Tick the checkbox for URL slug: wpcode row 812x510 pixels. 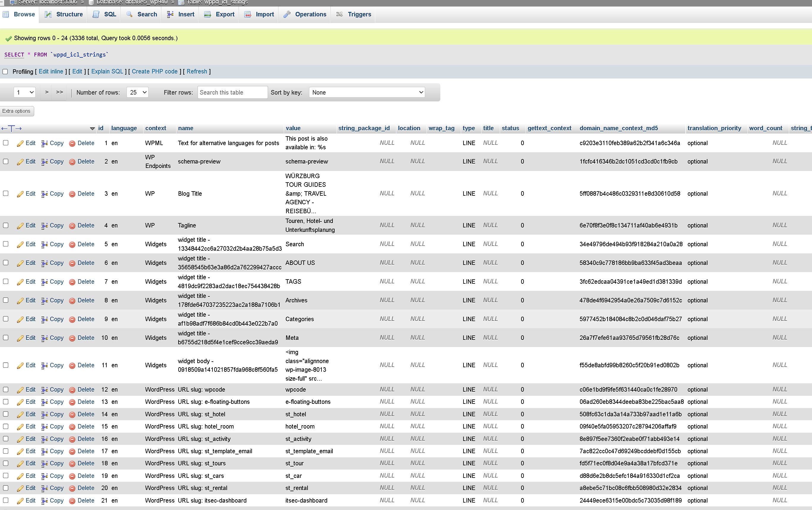[x=6, y=390]
